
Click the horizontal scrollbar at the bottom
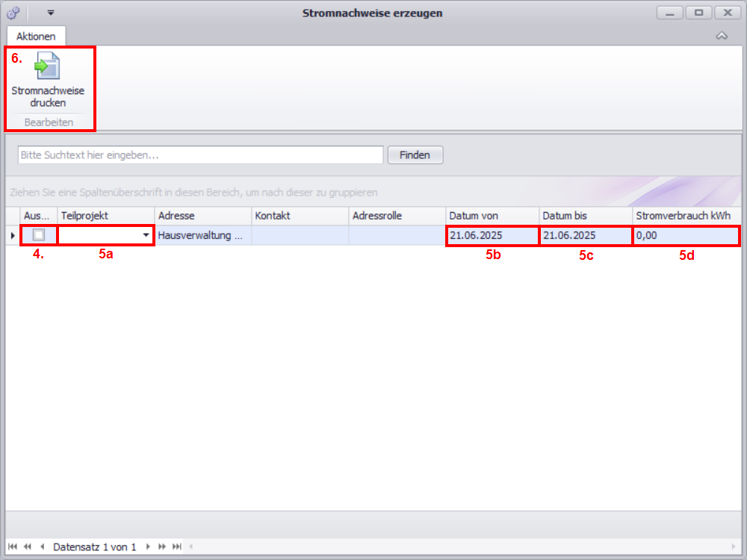pyautogui.click(x=448, y=547)
